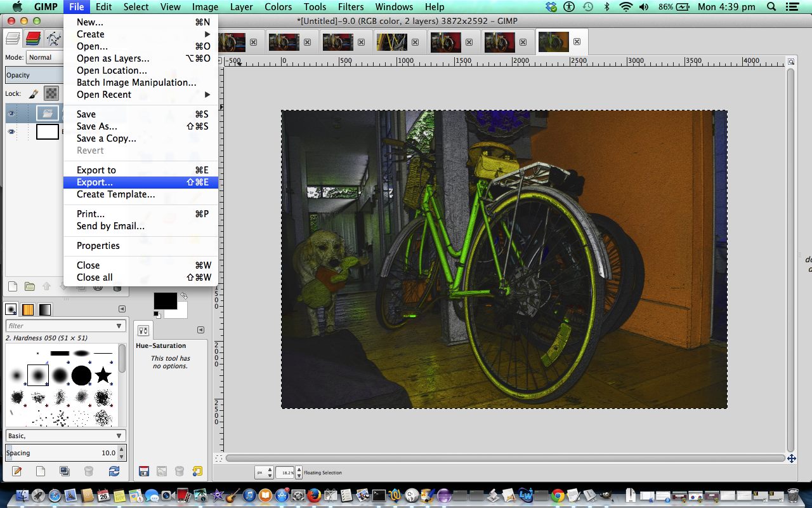Screen dimensions: 812x508
Task: Create a new layer group folder icon
Action: [29, 286]
